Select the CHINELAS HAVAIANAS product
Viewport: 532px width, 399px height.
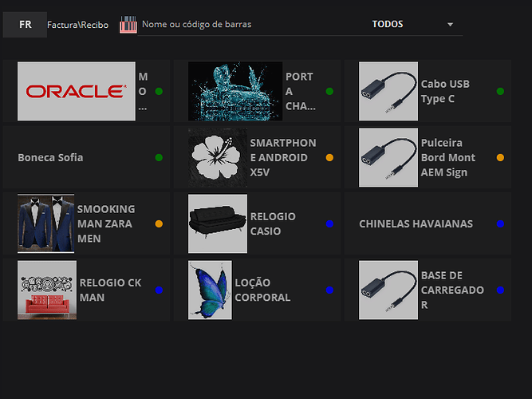pos(428,223)
